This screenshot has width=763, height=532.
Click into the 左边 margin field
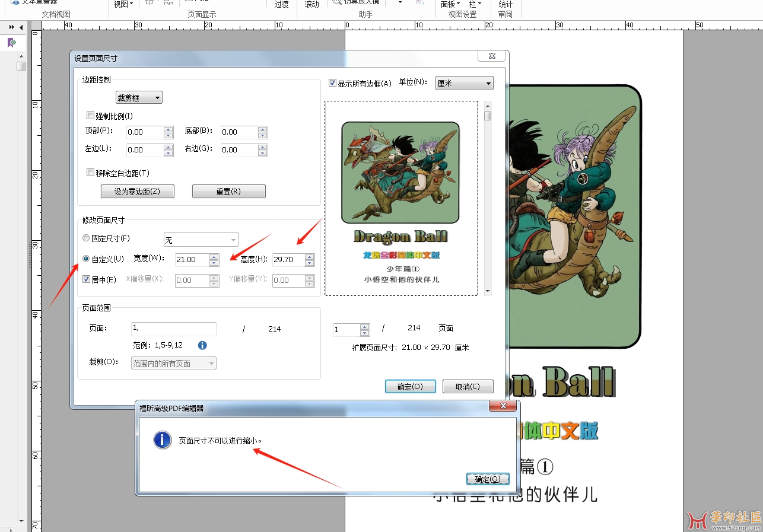(x=145, y=150)
